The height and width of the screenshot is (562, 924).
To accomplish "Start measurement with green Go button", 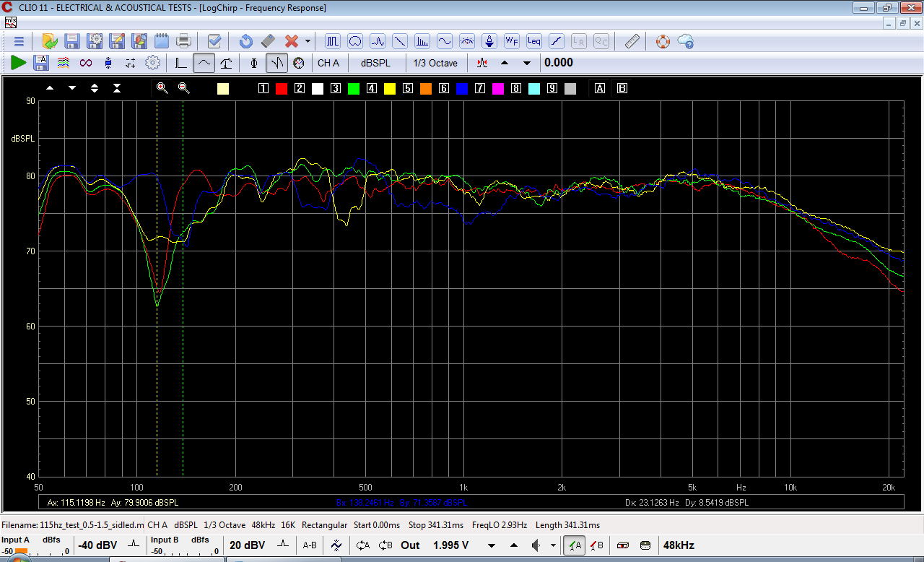I will (19, 63).
